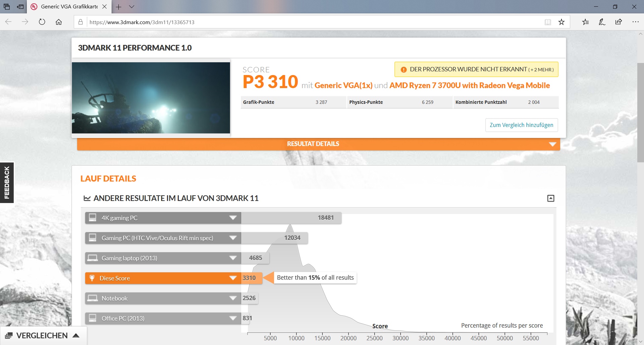Image resolution: width=644 pixels, height=345 pixels.
Task: Close the Generic VGA Grafikkarte tab
Action: click(x=104, y=7)
